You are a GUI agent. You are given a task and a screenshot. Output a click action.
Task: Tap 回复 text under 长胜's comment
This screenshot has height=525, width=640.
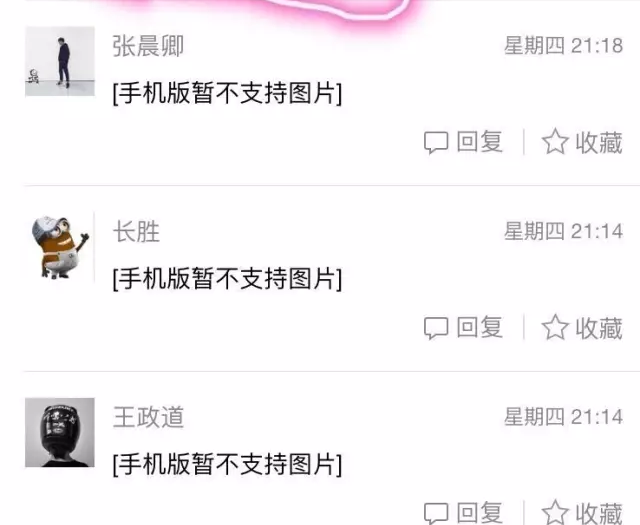(480, 327)
